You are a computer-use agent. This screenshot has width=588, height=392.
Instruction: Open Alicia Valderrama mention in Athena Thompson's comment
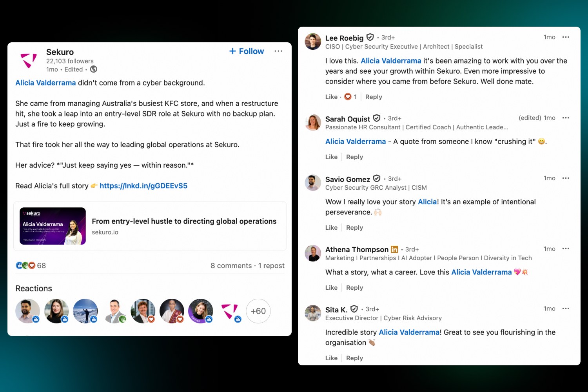pos(481,272)
